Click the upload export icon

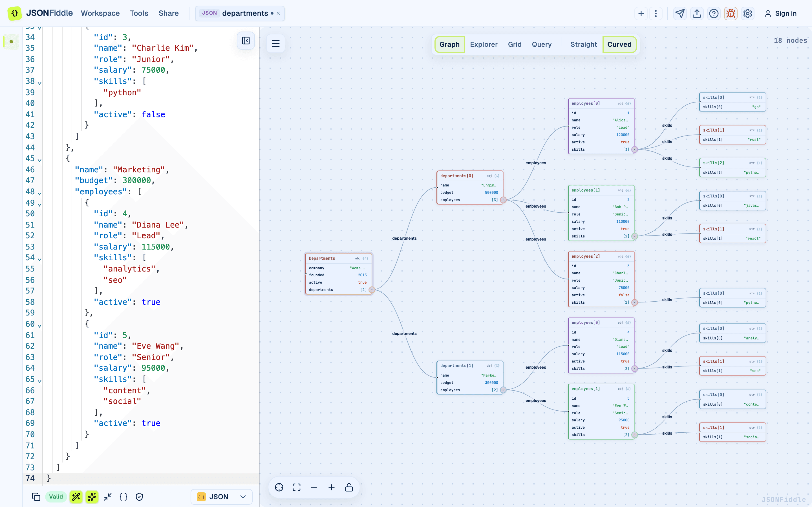coord(697,14)
